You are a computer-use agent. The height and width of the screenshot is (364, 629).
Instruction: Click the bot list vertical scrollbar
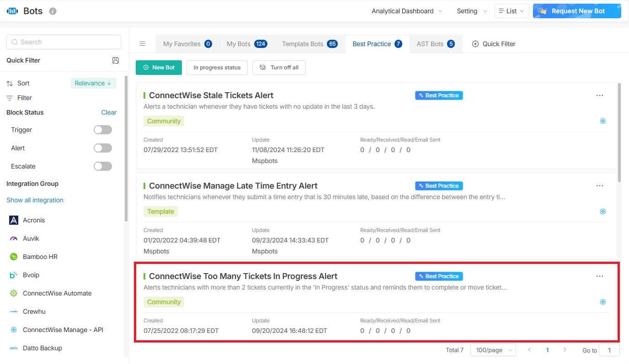tap(619, 132)
